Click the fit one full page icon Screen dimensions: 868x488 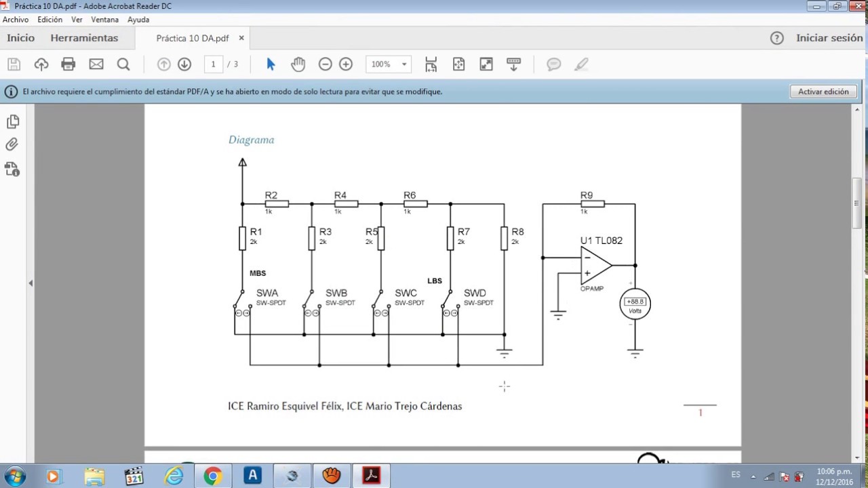click(x=459, y=64)
